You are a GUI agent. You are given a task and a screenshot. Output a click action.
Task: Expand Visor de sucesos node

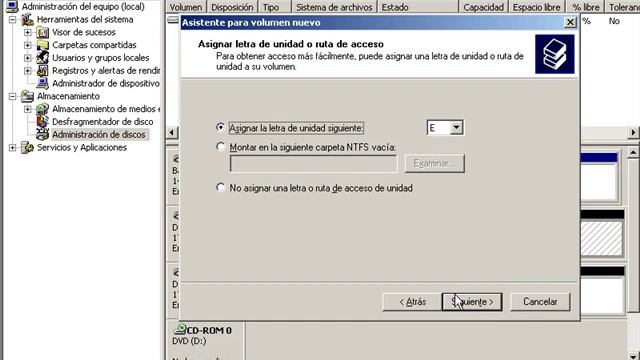tap(27, 32)
